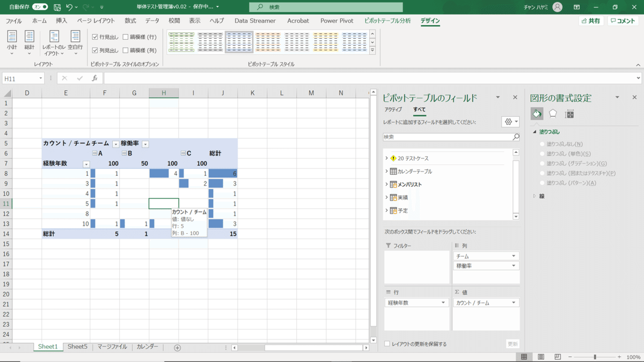Viewport: 644px width, 362px height.
Task: Open the 経験年数 field dropdown in rows box
Action: 443,303
